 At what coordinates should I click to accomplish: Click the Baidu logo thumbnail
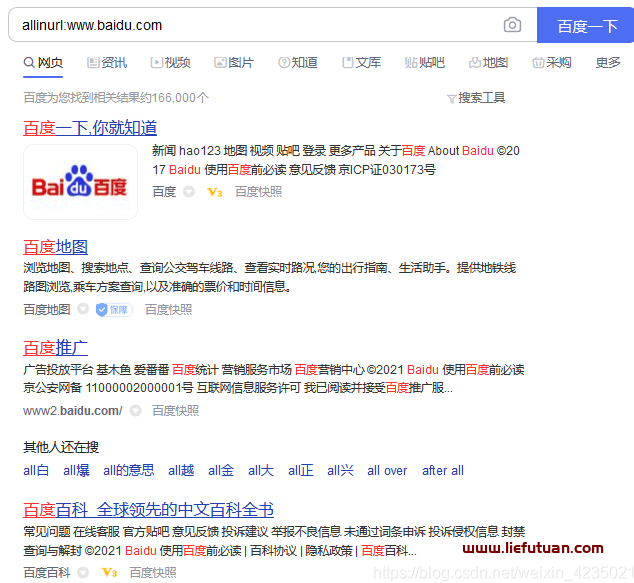[80, 182]
